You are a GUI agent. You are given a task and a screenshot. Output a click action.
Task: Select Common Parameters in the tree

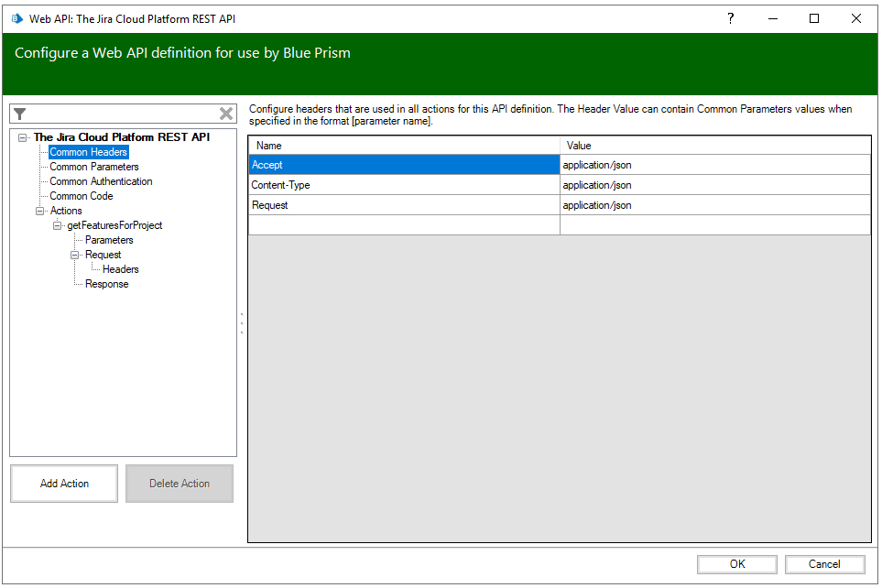pos(94,167)
